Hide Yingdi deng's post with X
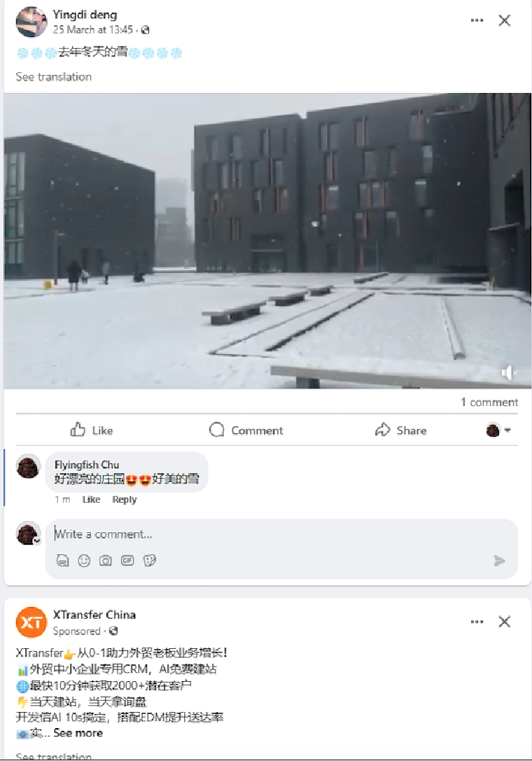This screenshot has height=761, width=532. point(504,20)
